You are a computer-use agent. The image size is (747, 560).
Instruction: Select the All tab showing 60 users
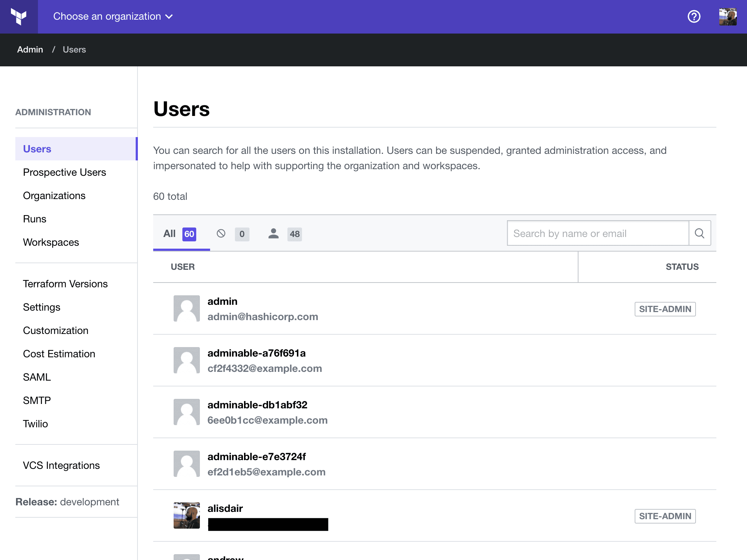179,234
